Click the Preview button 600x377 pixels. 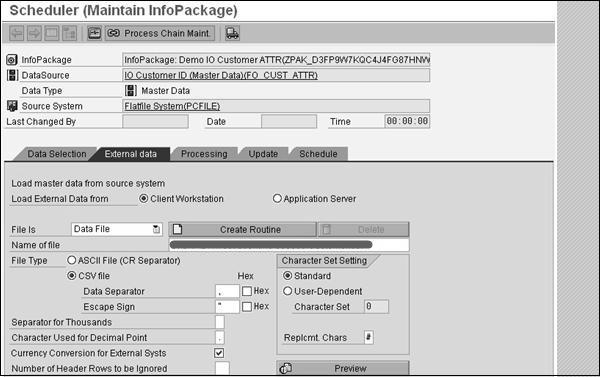342,368
